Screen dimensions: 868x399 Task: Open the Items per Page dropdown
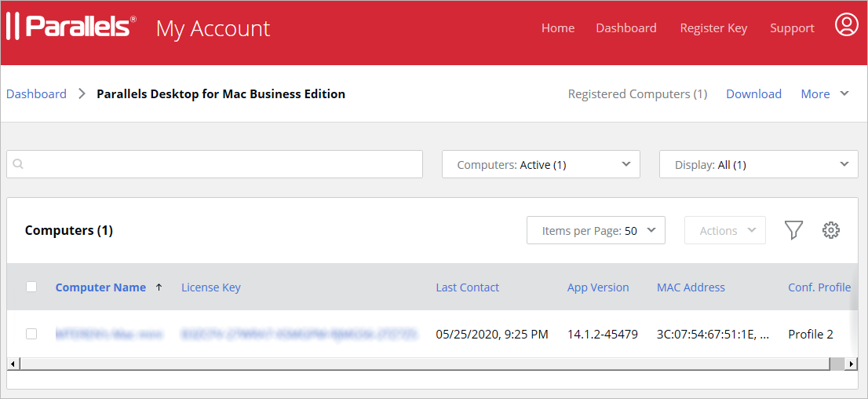596,230
